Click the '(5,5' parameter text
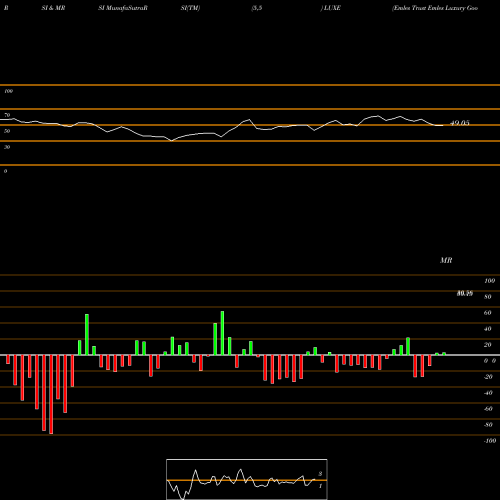Image resolution: width=500 pixels, height=500 pixels. [257, 8]
